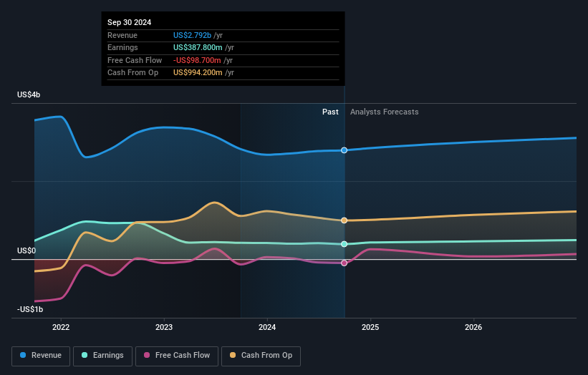Click the -US$98.700m free cash flow value

[197, 60]
